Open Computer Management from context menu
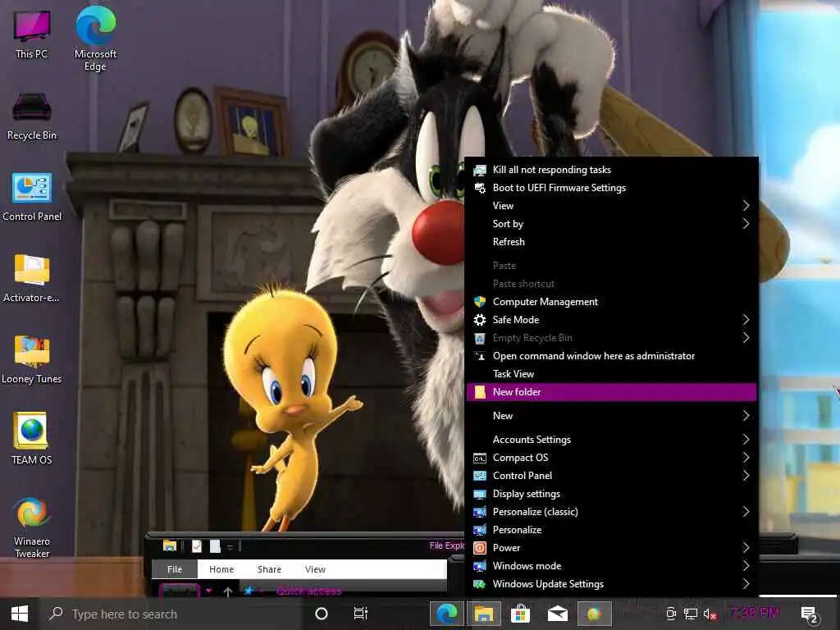The height and width of the screenshot is (630, 840). pos(611,302)
